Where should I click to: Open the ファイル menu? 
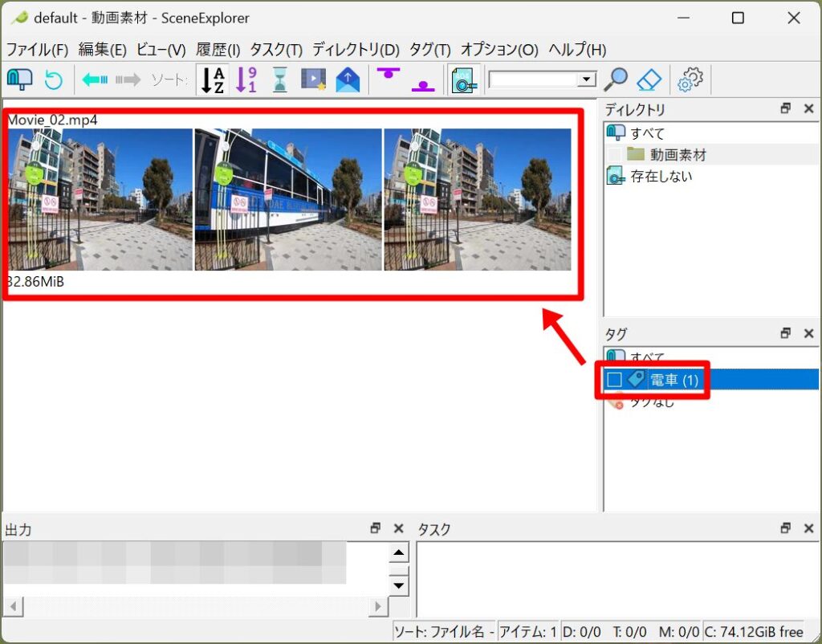[x=35, y=49]
